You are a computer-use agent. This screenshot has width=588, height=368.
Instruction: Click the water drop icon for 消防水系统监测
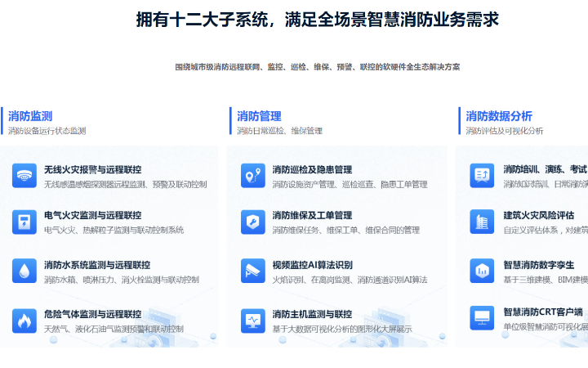pos(24,270)
